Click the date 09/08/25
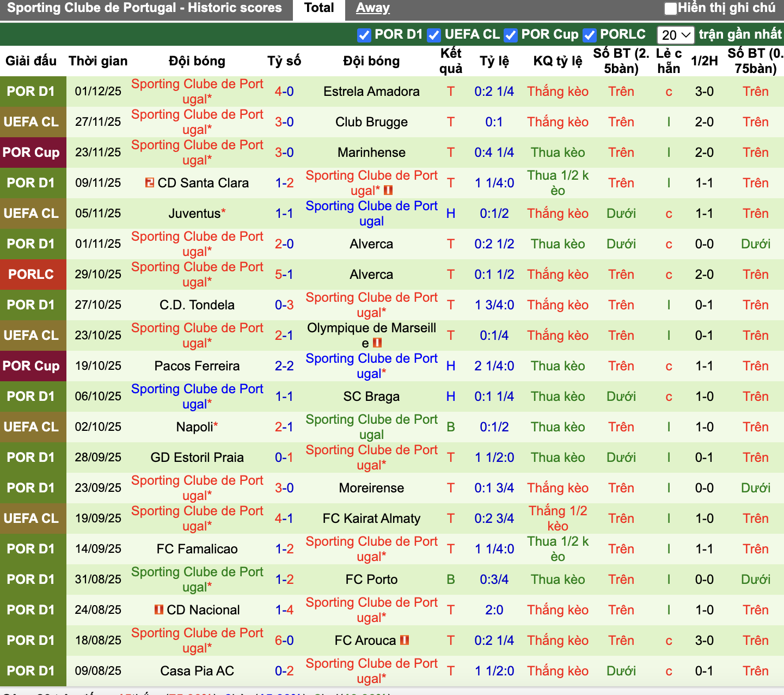Image resolution: width=784 pixels, height=695 pixels. click(98, 671)
